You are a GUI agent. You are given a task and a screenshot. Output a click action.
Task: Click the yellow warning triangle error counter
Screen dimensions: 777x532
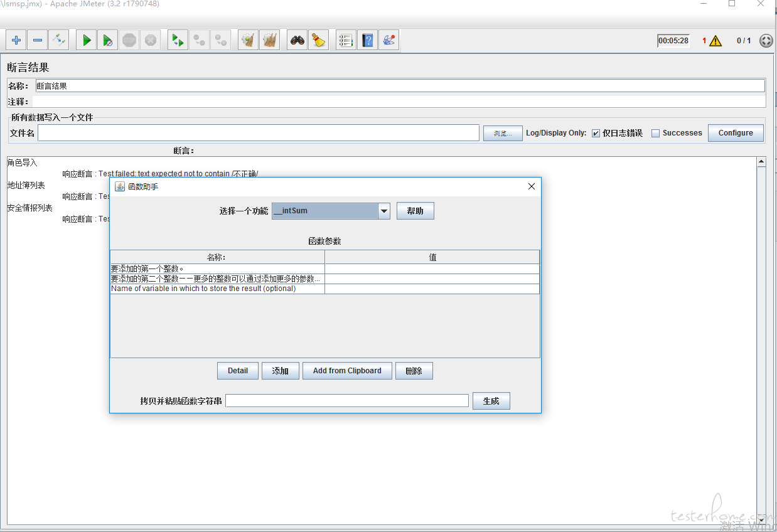click(x=715, y=41)
